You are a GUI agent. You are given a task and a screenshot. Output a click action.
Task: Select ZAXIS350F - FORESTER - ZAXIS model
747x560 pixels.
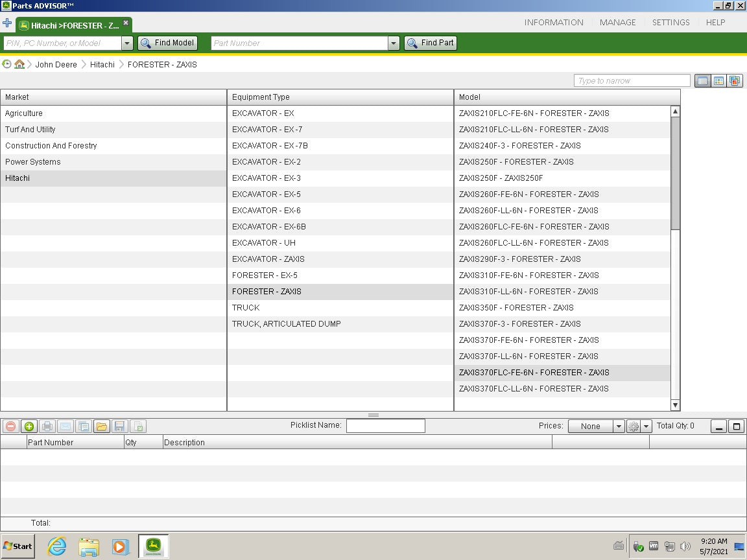point(516,308)
